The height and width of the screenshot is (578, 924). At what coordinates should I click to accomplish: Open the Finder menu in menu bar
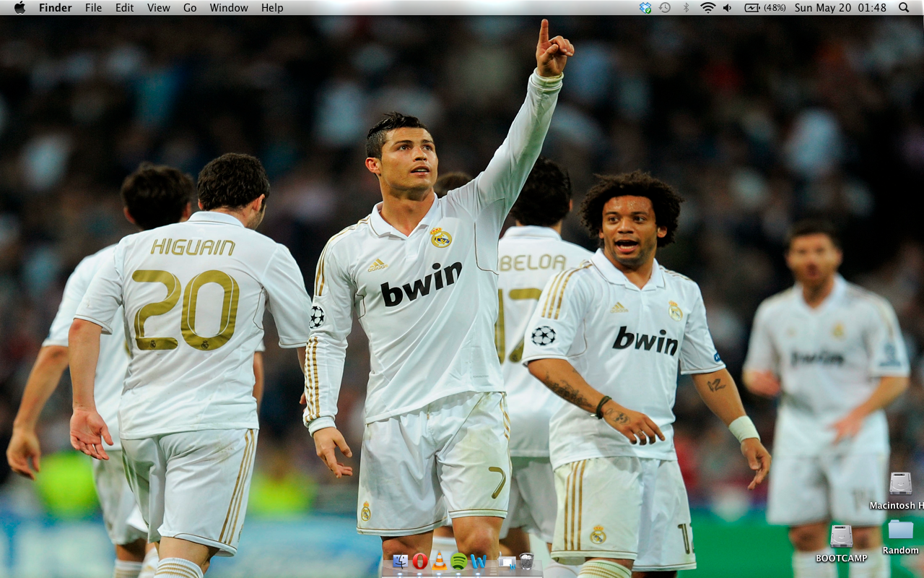55,8
